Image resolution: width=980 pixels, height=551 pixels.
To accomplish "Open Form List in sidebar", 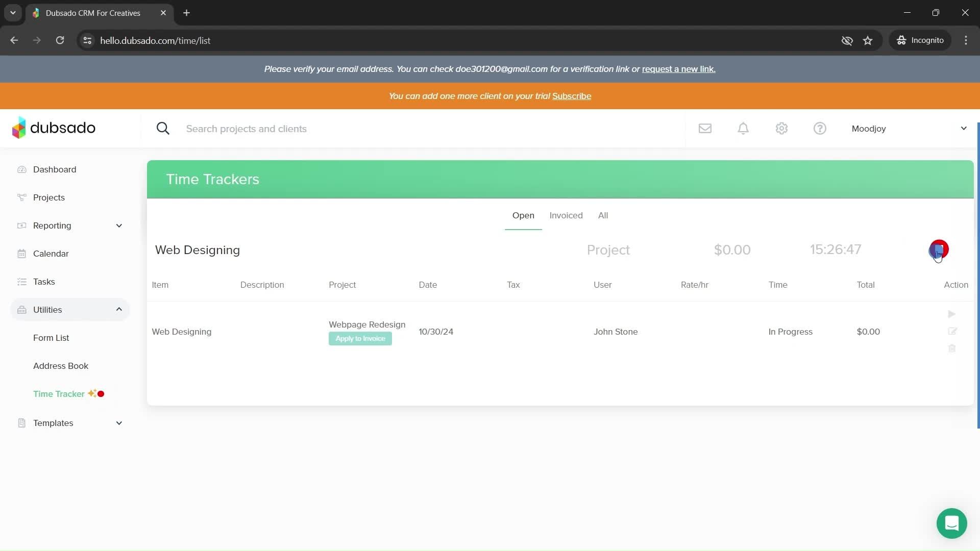I will point(51,338).
